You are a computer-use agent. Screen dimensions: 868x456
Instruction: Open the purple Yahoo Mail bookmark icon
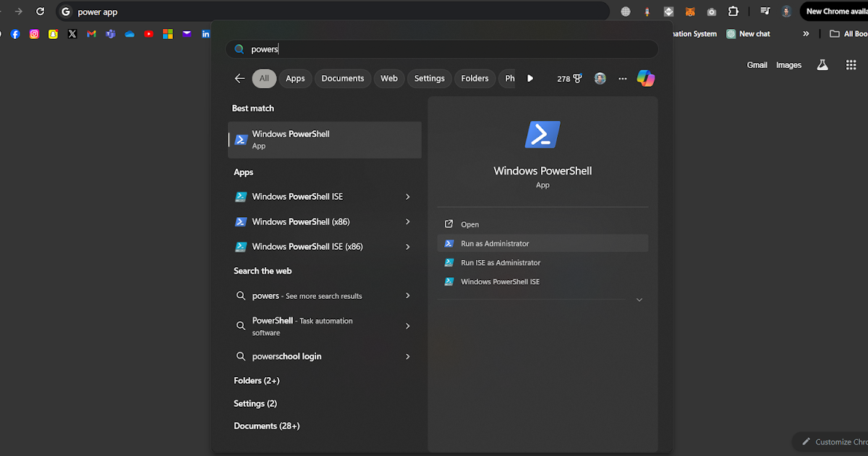[187, 34]
